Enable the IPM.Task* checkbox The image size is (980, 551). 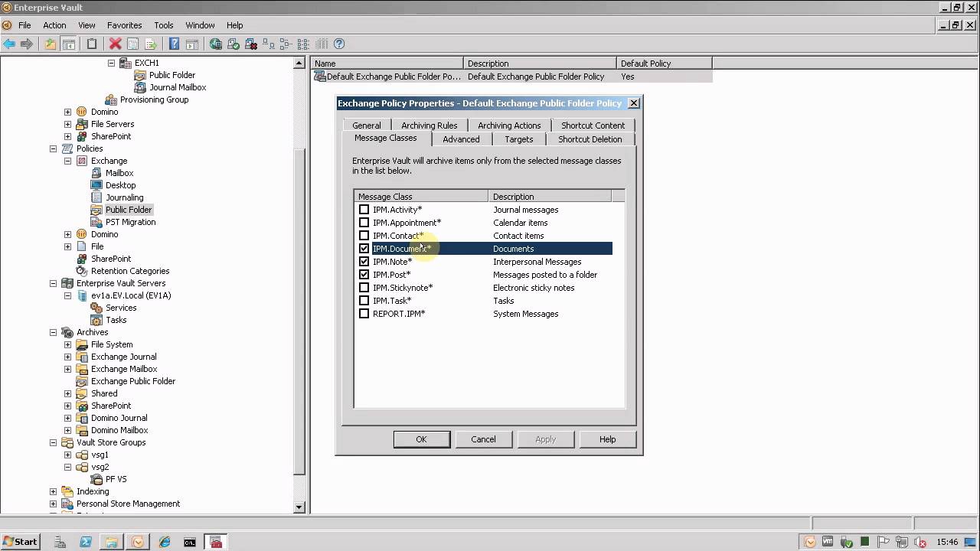(x=364, y=301)
